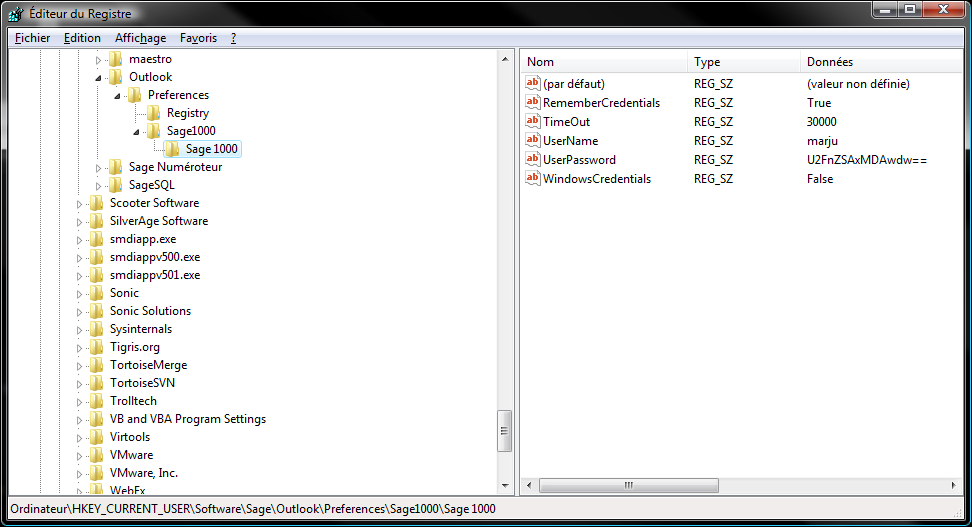Select the UserPassword value name
This screenshot has width=972, height=527.
(x=580, y=159)
